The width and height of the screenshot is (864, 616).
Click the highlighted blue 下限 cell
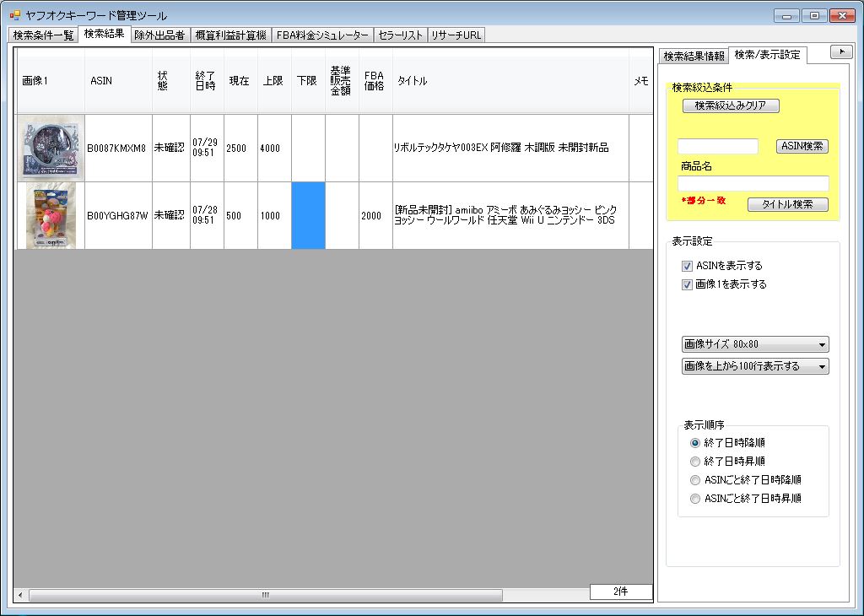[x=308, y=216]
